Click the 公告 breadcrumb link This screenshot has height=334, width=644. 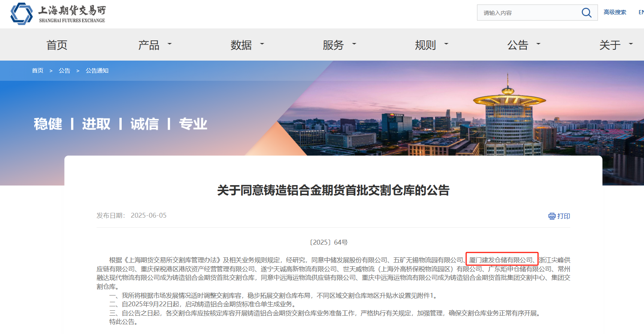tap(64, 71)
